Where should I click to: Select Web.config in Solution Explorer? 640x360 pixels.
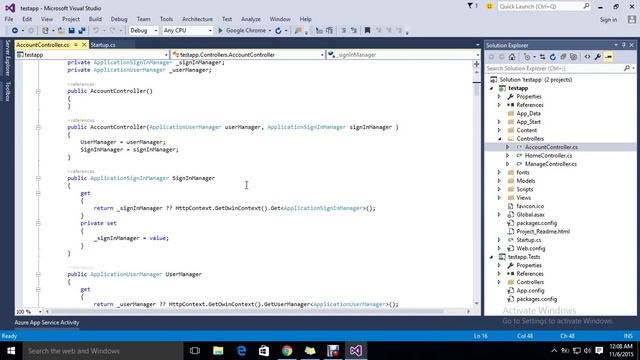tap(531, 249)
